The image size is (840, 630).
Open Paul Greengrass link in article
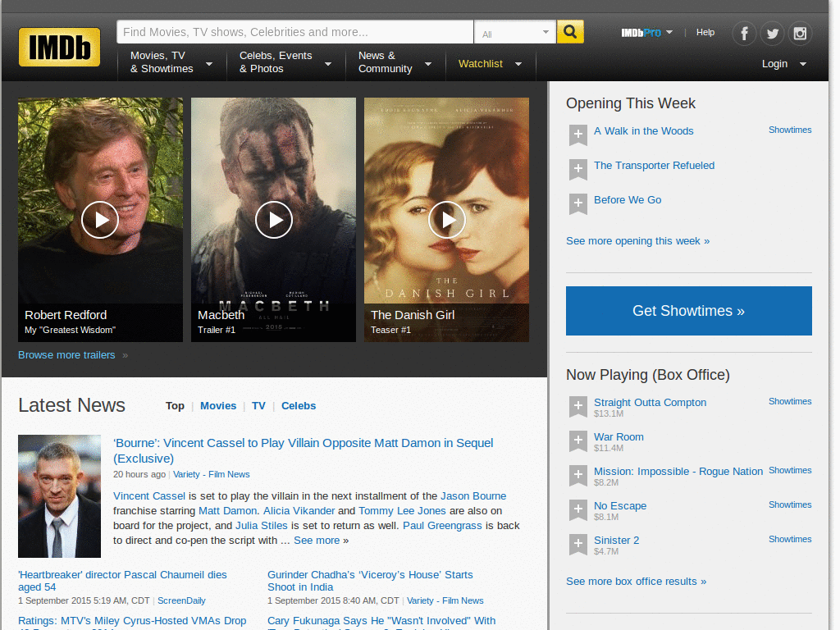(442, 526)
